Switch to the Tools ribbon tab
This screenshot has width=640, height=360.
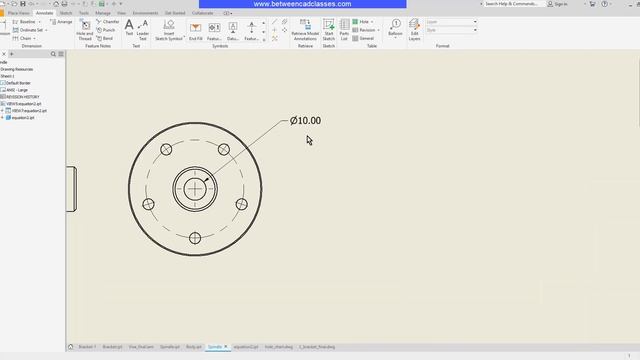(x=84, y=13)
